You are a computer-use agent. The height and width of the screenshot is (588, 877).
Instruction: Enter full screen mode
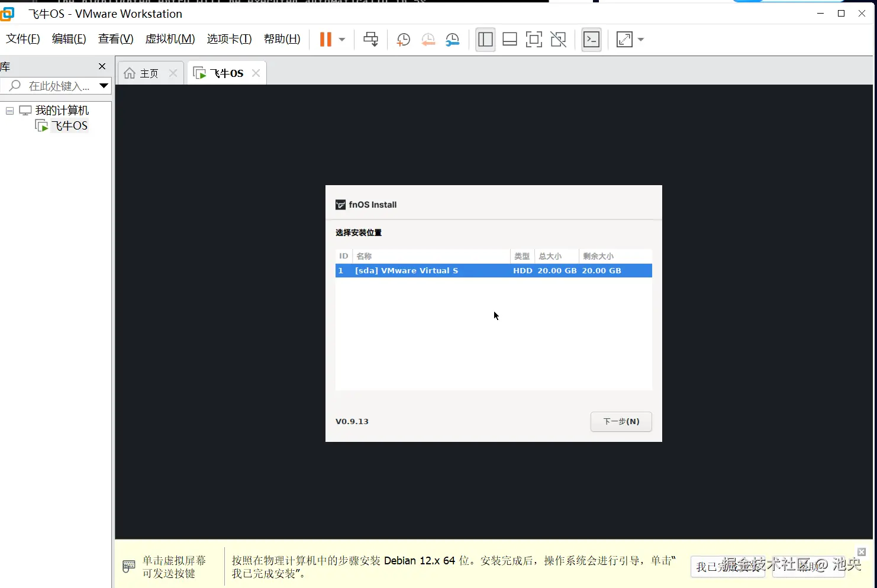point(534,39)
